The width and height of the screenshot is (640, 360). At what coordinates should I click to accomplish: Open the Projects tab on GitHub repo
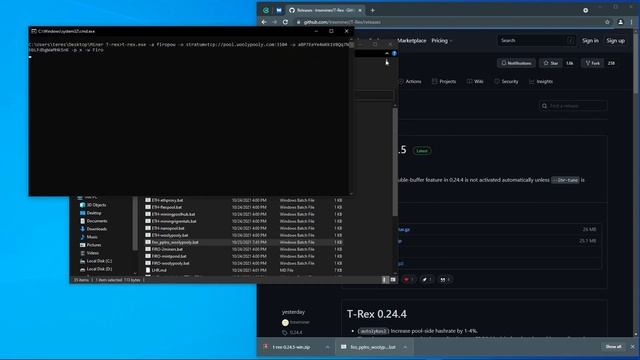(x=444, y=82)
